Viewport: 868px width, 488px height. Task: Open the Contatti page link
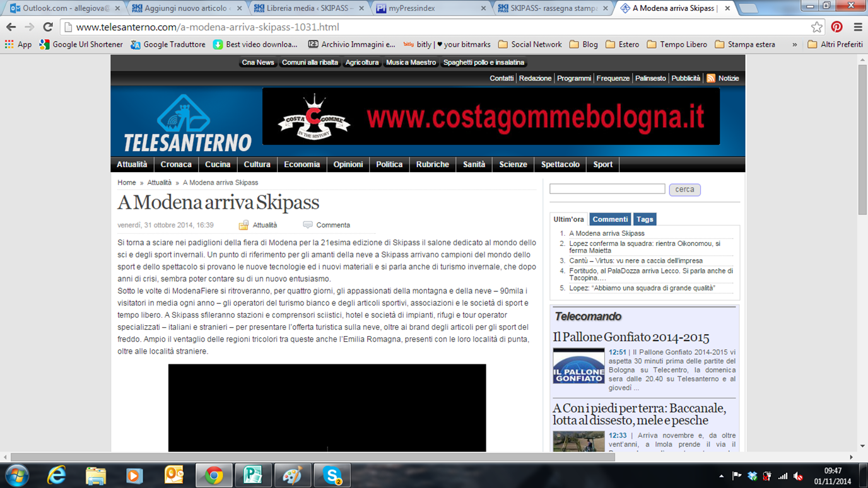click(501, 78)
